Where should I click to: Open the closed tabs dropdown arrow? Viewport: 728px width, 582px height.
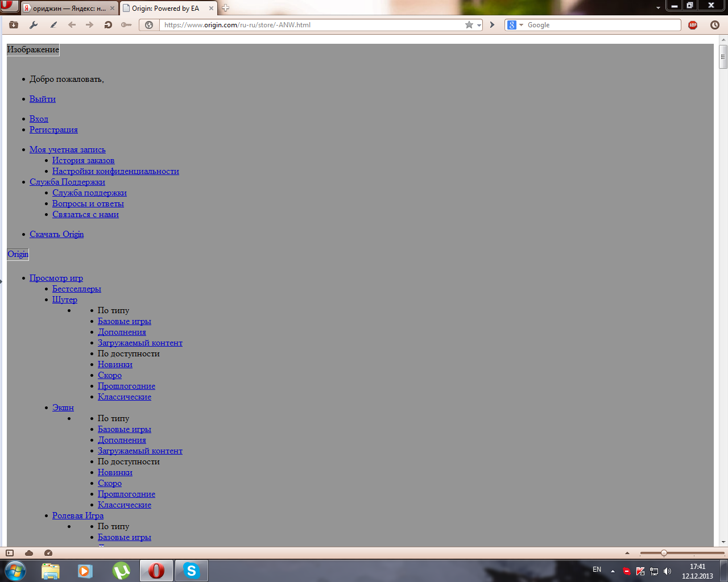click(x=658, y=8)
